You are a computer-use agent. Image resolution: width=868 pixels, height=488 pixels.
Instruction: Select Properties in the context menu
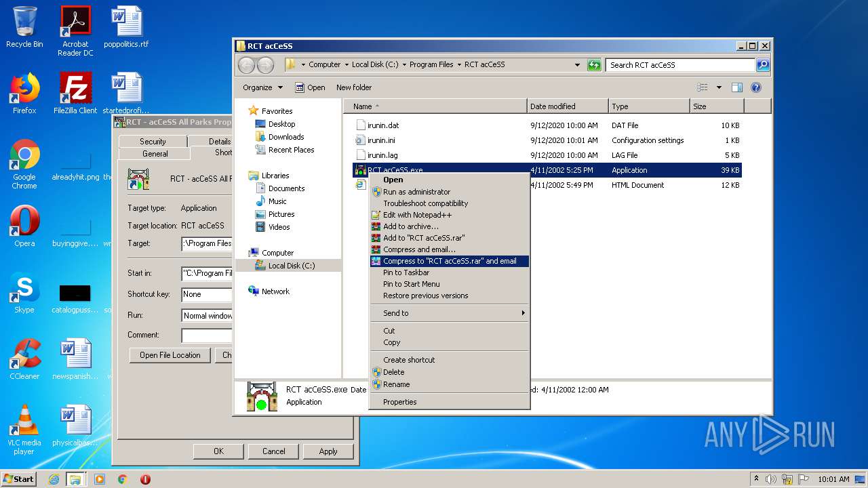point(449,402)
